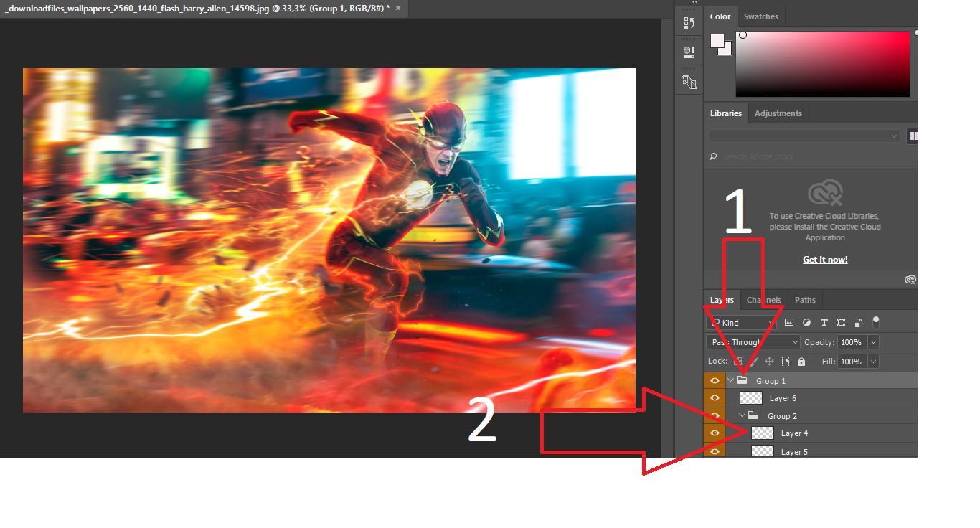Open the overlapping-rectangles panel icon in dock
Screen dimensions: 980x528
coord(689,82)
